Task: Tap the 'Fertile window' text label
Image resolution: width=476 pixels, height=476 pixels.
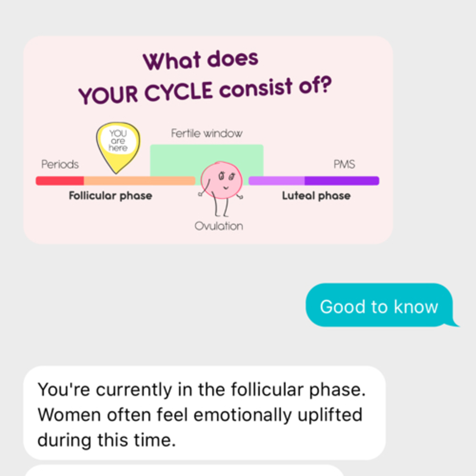Action: [207, 133]
